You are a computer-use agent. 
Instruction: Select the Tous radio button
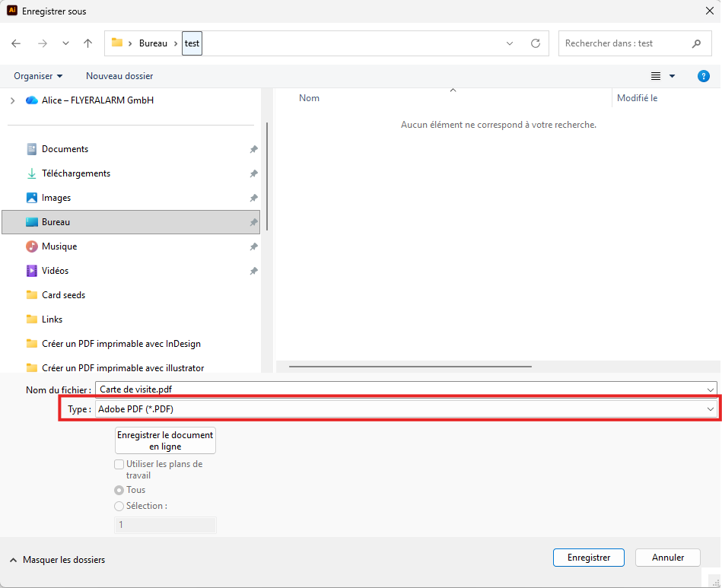coord(119,491)
